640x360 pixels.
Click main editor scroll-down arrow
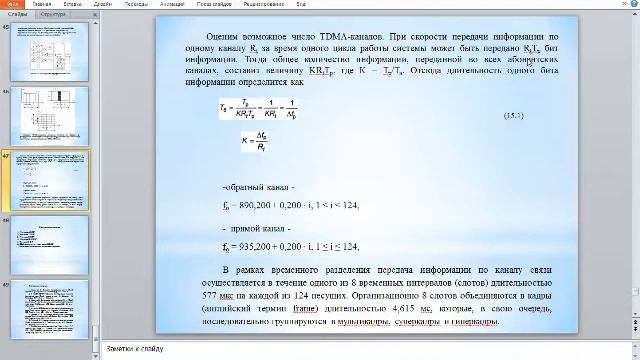click(636, 315)
